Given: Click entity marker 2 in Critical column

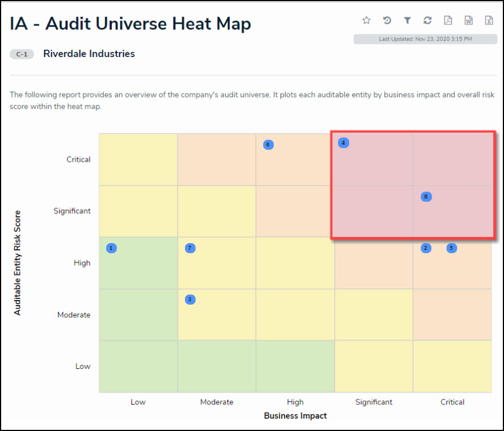Looking at the screenshot, I should click(x=426, y=248).
